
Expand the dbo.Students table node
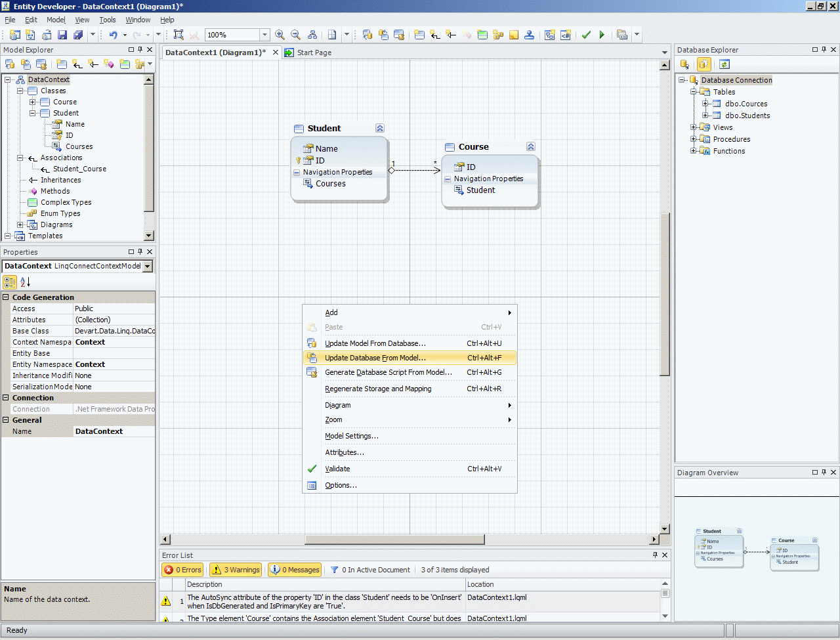point(705,116)
